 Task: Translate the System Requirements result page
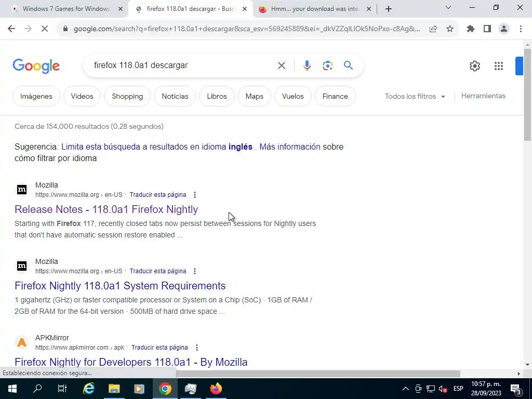pyautogui.click(x=158, y=271)
